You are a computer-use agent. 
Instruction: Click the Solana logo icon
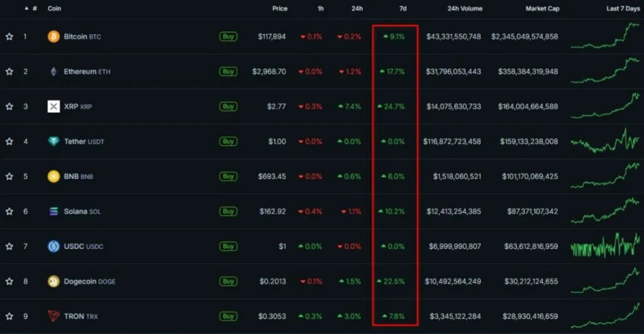coord(54,212)
